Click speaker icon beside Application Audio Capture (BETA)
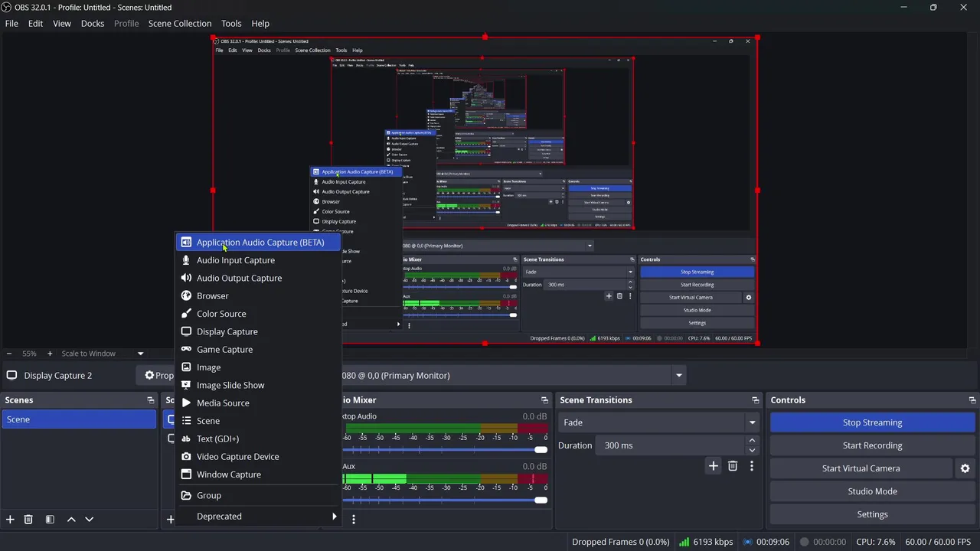The height and width of the screenshot is (551, 980). click(x=186, y=243)
